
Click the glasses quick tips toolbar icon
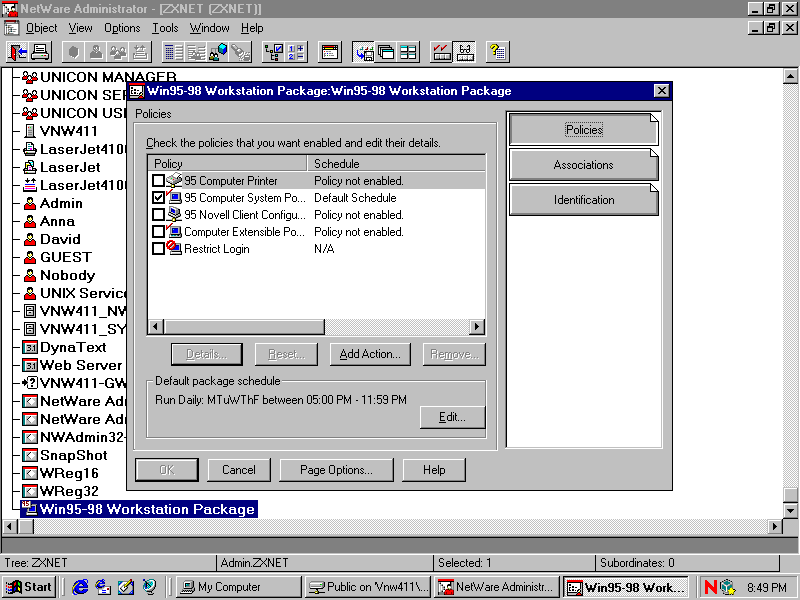pos(464,52)
